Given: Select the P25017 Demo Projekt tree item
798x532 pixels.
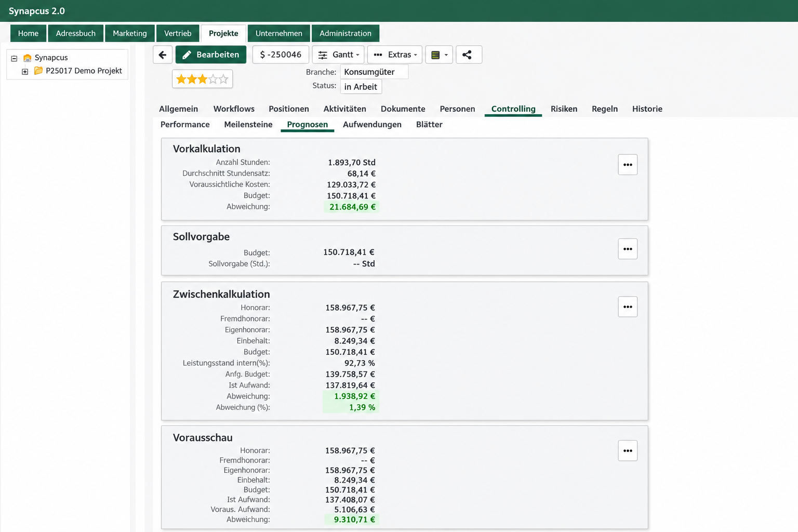Looking at the screenshot, I should [x=84, y=71].
